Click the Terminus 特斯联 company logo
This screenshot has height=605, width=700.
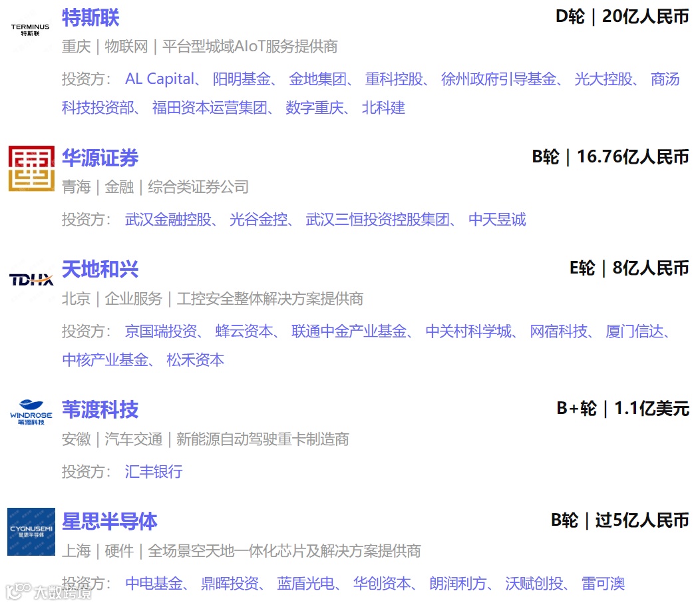coord(31,30)
